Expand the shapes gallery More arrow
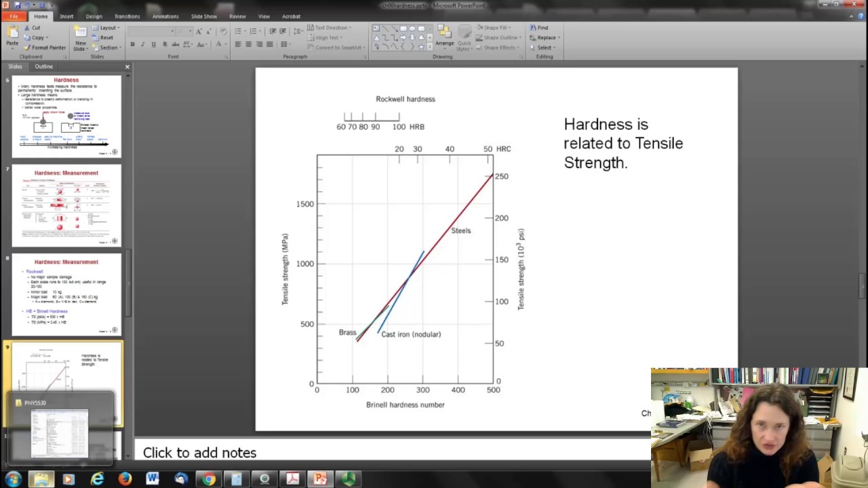The height and width of the screenshot is (488, 868). pos(431,47)
